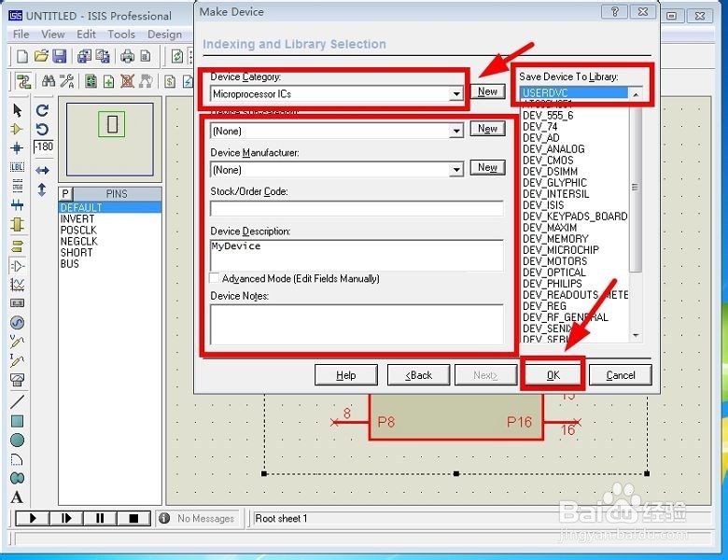Click New button beside Device Category

tap(487, 91)
